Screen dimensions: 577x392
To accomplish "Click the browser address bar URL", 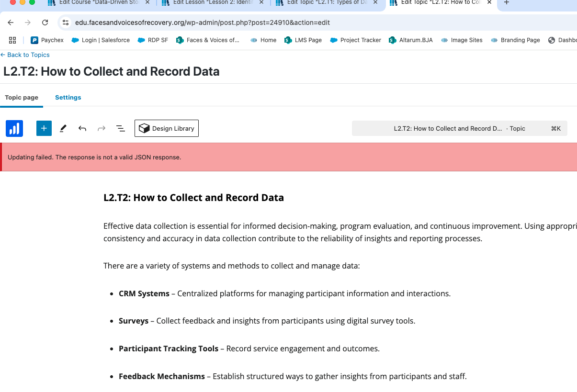I will (203, 22).
